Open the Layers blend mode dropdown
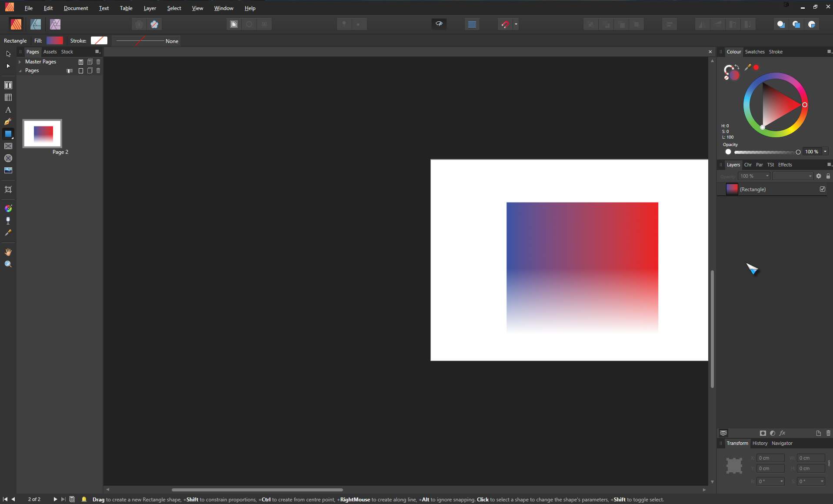Image resolution: width=833 pixels, height=504 pixels. pyautogui.click(x=793, y=176)
